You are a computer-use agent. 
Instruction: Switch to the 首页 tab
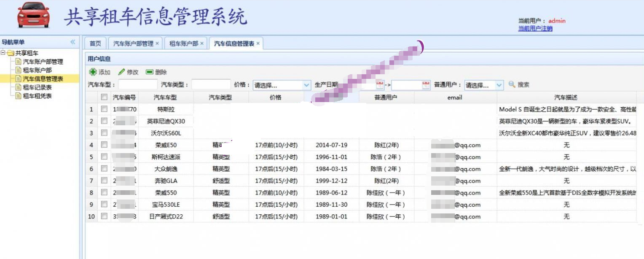pos(94,43)
